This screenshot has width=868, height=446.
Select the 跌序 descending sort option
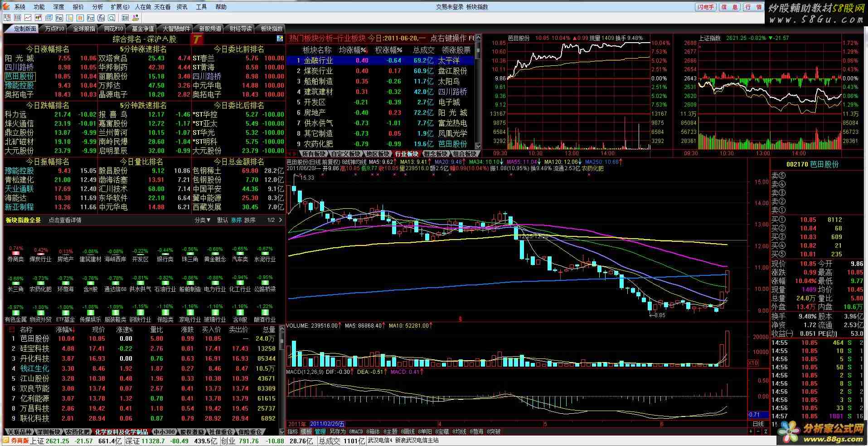click(250, 220)
